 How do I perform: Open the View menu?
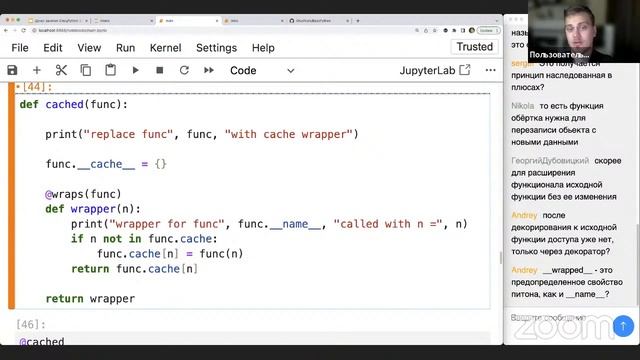(x=89, y=48)
